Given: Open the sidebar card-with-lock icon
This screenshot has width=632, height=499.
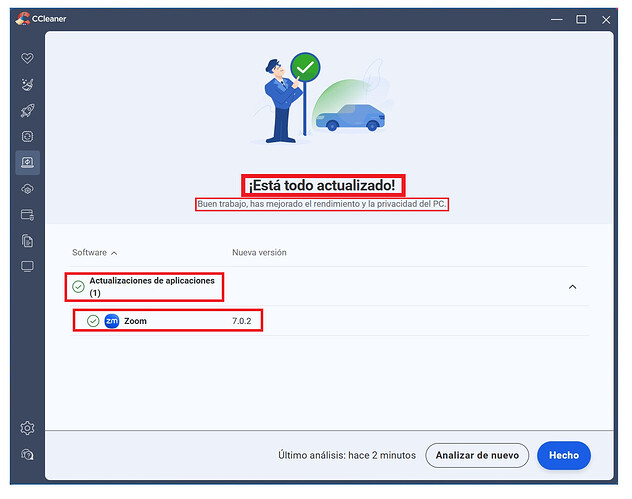Looking at the screenshot, I should pos(27,215).
